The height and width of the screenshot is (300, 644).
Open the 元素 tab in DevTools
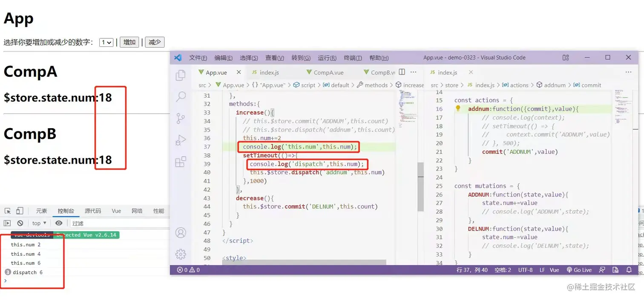(42, 211)
